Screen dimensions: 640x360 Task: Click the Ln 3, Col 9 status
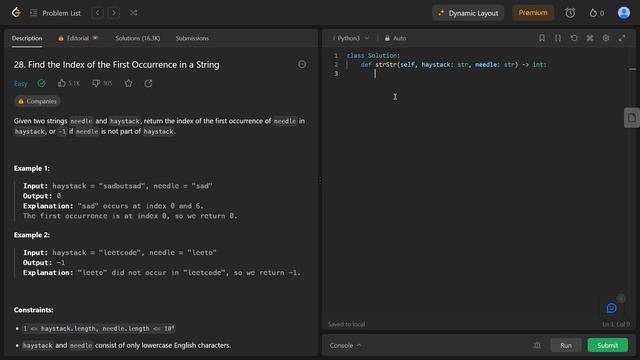[616, 324]
